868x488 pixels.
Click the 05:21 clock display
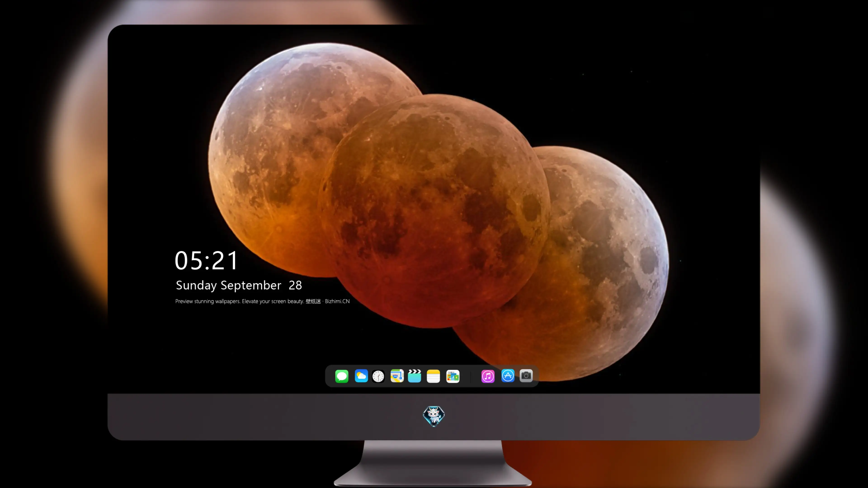(x=206, y=260)
